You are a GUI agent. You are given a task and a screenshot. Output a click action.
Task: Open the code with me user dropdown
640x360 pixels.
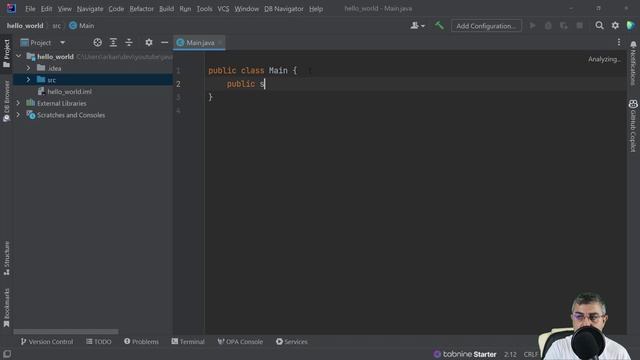coord(417,26)
